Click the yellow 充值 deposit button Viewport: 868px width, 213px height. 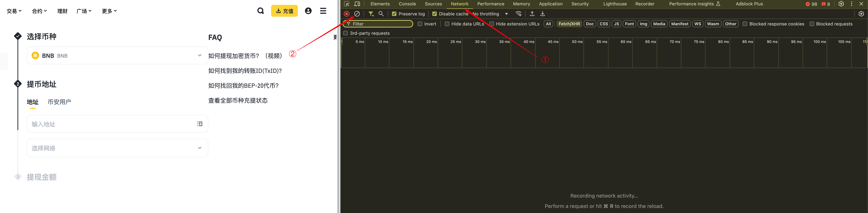(x=284, y=11)
